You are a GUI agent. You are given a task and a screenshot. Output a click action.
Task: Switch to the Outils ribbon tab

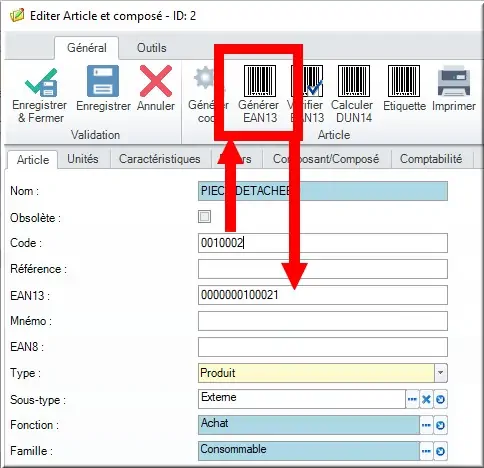[152, 48]
